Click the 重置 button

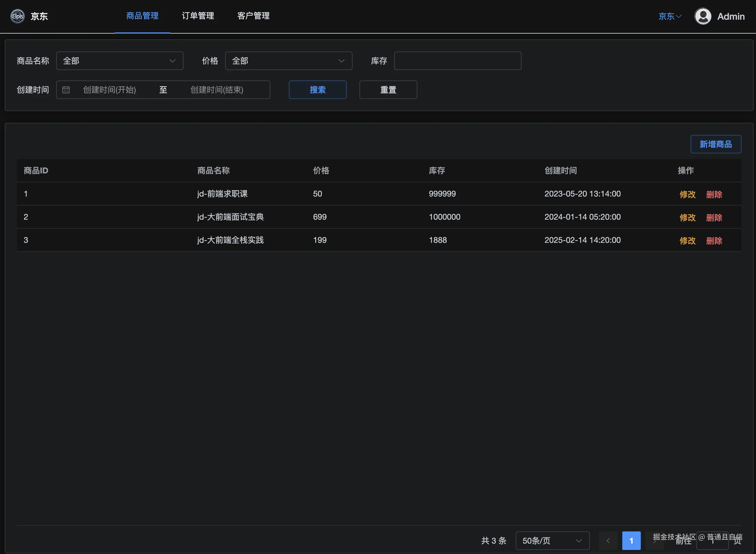388,90
